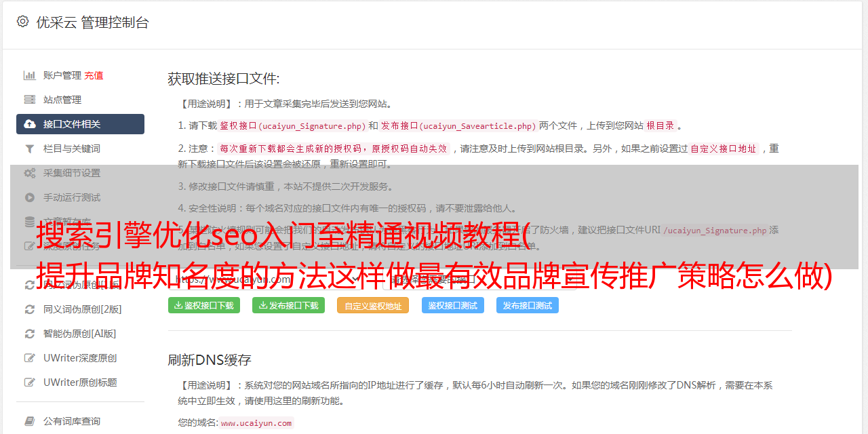Click the refresh icon for 同义词伪原创[2版]
The image size is (868, 434).
30,309
